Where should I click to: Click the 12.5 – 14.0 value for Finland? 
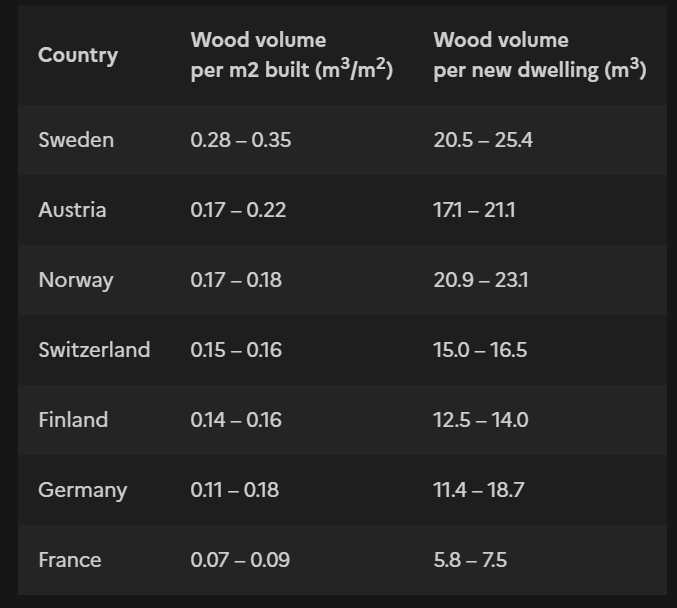click(481, 420)
